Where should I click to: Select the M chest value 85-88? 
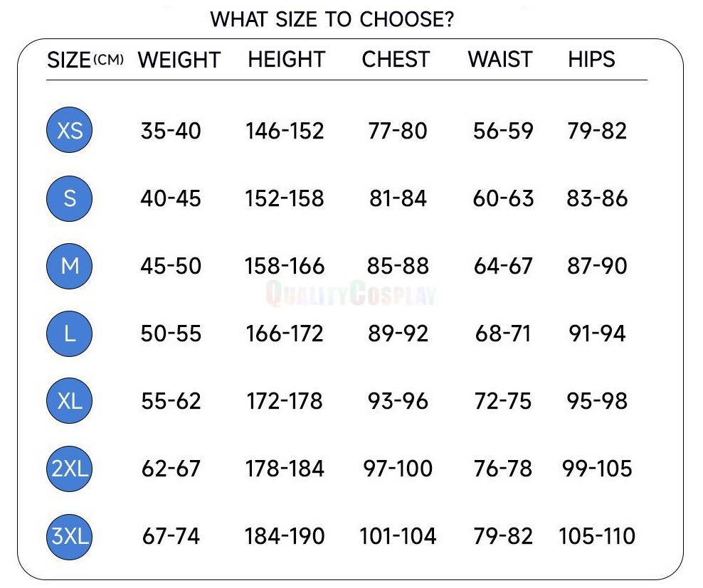398,266
